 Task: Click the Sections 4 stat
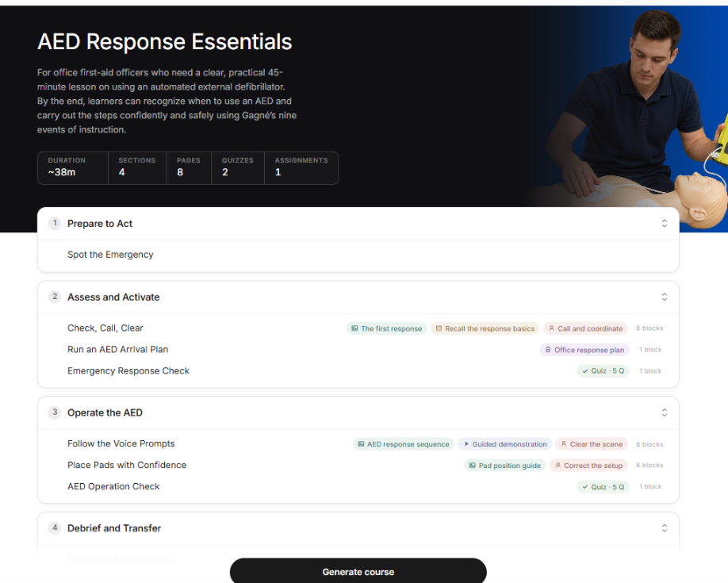[137, 167]
